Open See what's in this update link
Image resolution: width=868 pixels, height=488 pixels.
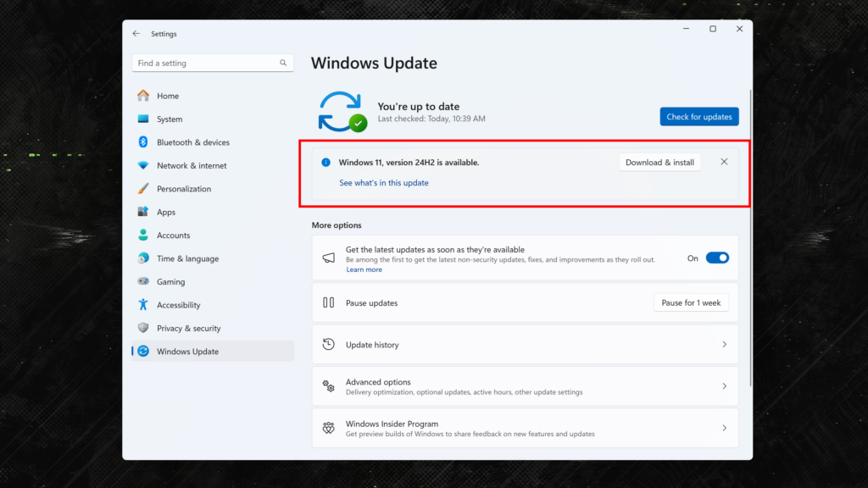pos(384,183)
